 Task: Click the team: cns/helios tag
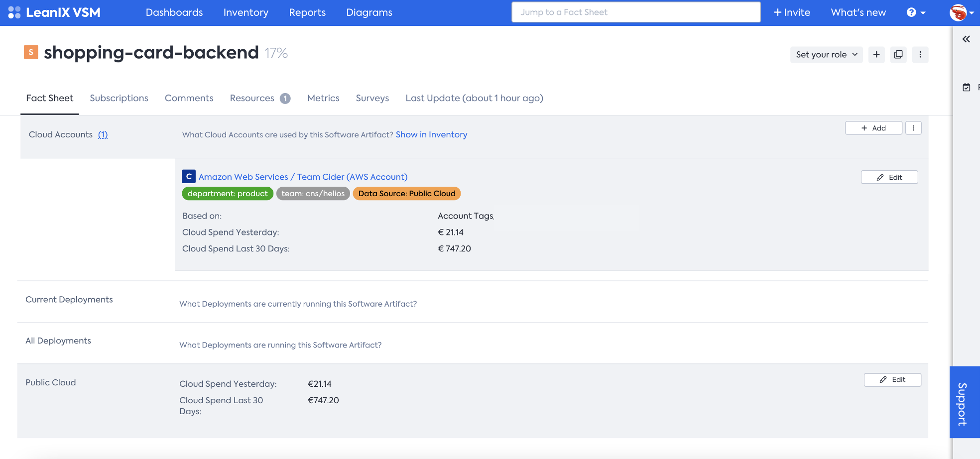(x=313, y=194)
